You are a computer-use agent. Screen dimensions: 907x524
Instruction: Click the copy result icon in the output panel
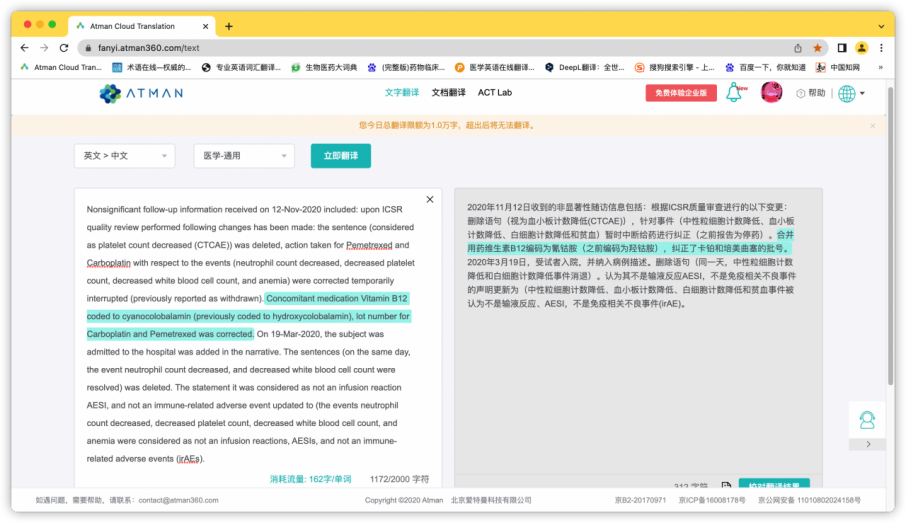click(x=726, y=485)
